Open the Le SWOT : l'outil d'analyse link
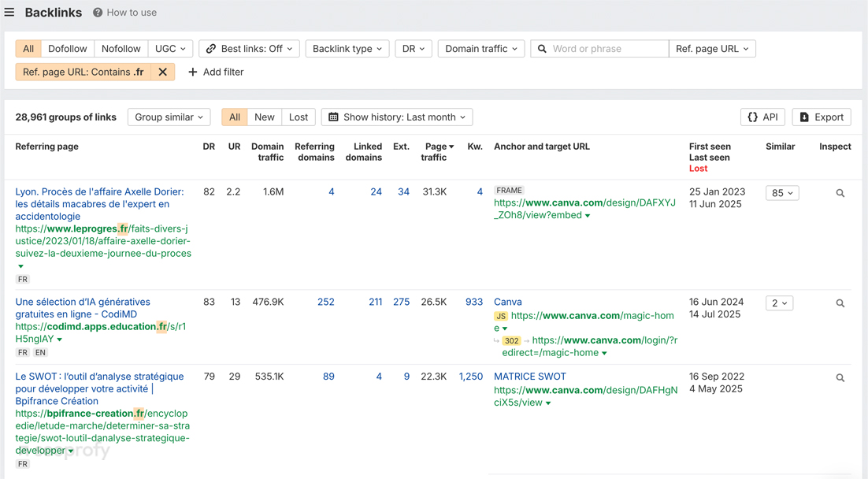868x479 pixels. tap(100, 388)
